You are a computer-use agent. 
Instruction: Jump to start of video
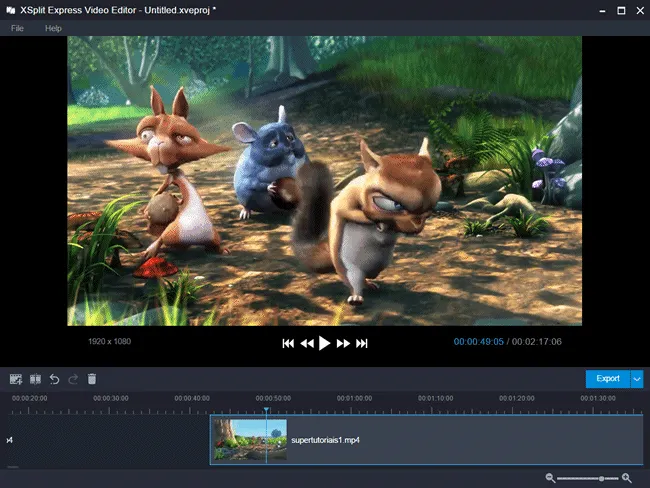(x=288, y=343)
